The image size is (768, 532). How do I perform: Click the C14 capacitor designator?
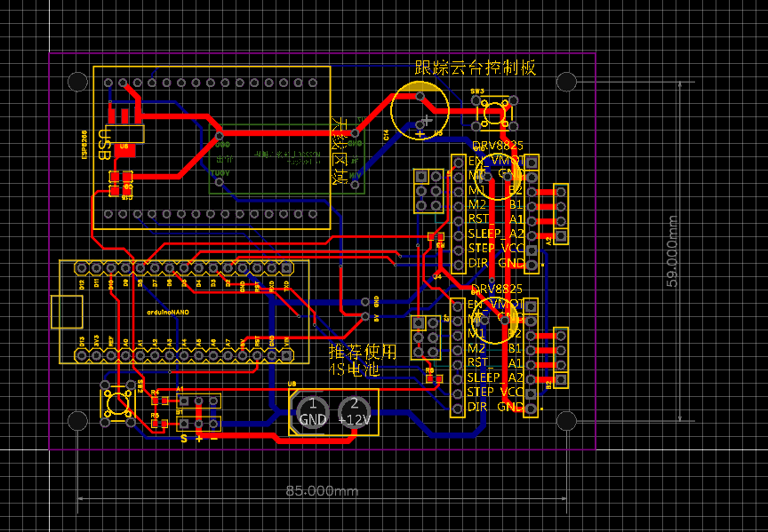click(386, 136)
